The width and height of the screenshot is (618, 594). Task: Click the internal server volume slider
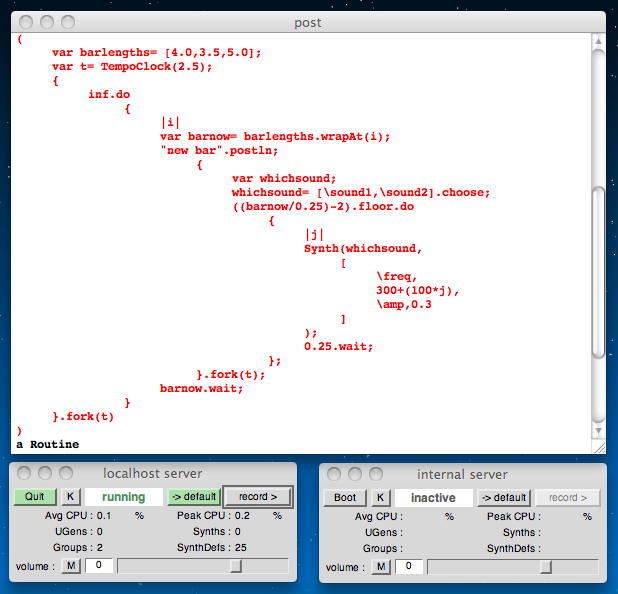click(546, 566)
